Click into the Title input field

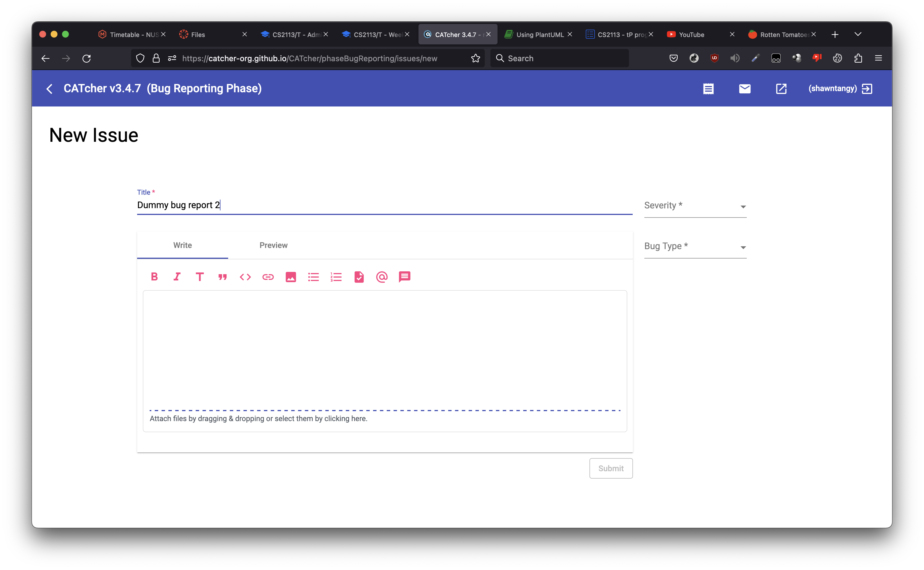click(384, 205)
